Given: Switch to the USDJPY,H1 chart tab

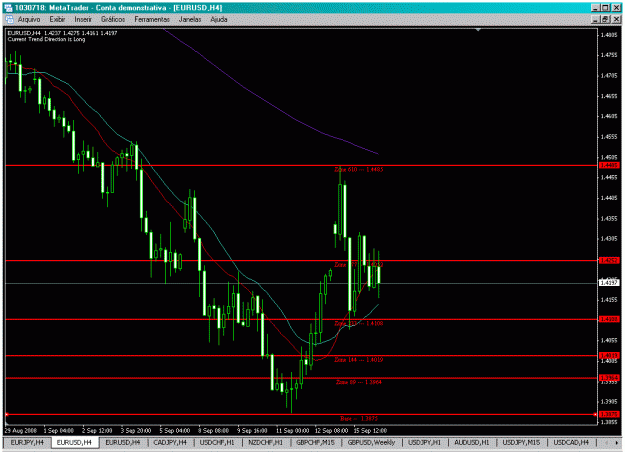Looking at the screenshot, I should (x=424, y=442).
